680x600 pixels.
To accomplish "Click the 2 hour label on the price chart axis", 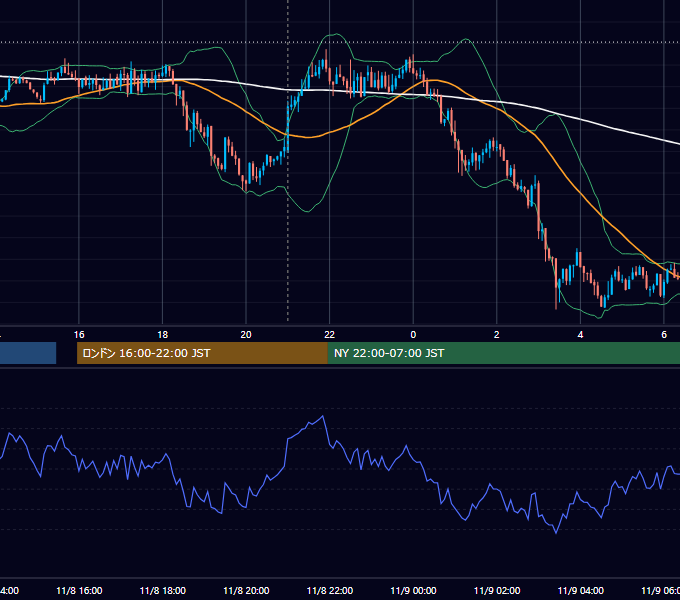I will [497, 335].
